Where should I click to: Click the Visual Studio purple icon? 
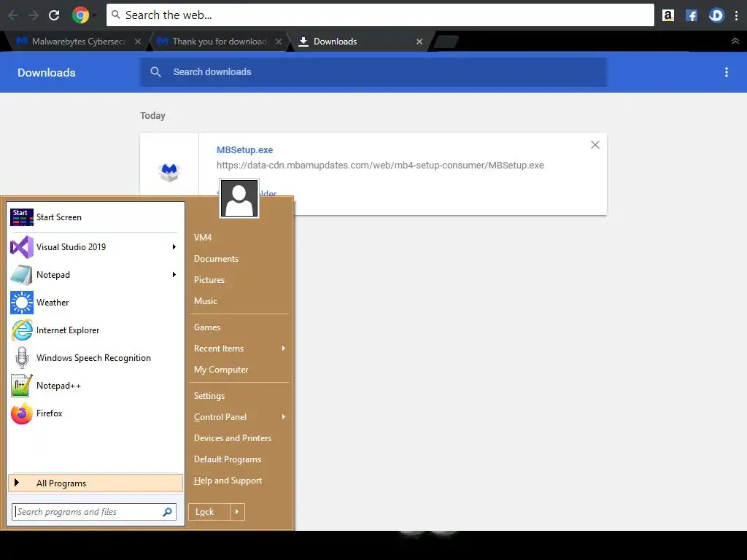pyautogui.click(x=22, y=247)
